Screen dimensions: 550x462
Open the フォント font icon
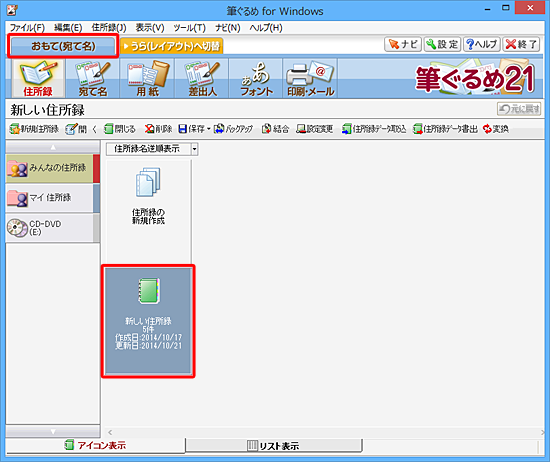coord(256,78)
